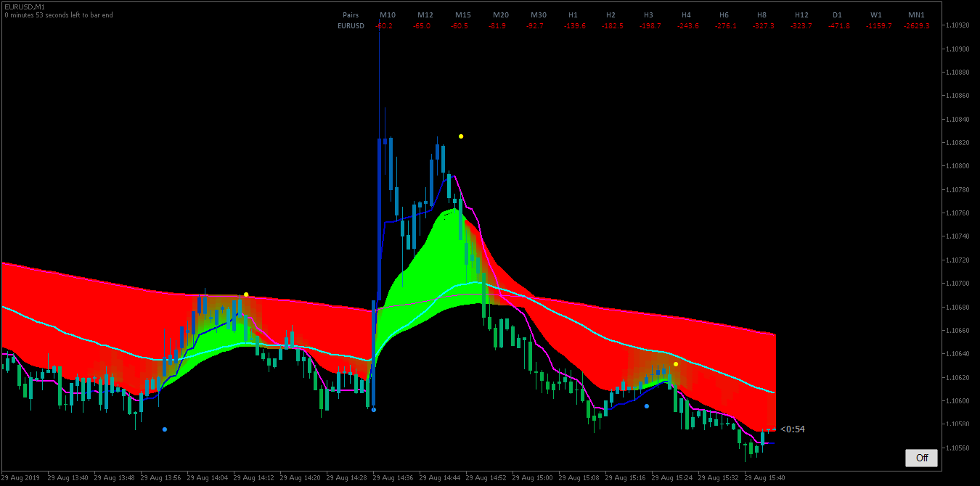Select the -60.5 value under M15

tap(460, 26)
